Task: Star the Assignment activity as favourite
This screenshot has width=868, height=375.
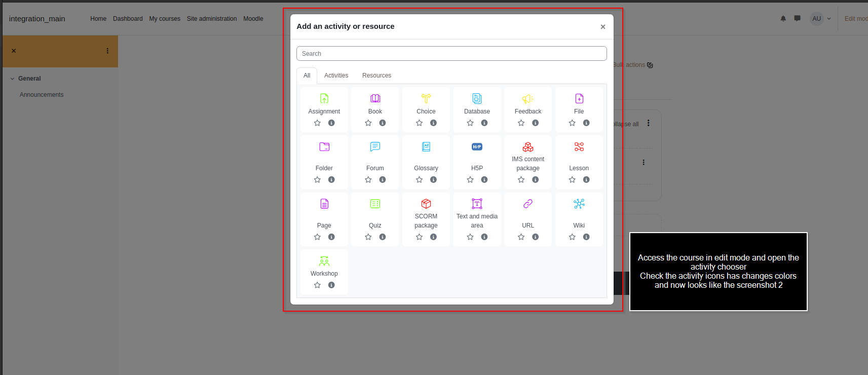Action: tap(317, 123)
